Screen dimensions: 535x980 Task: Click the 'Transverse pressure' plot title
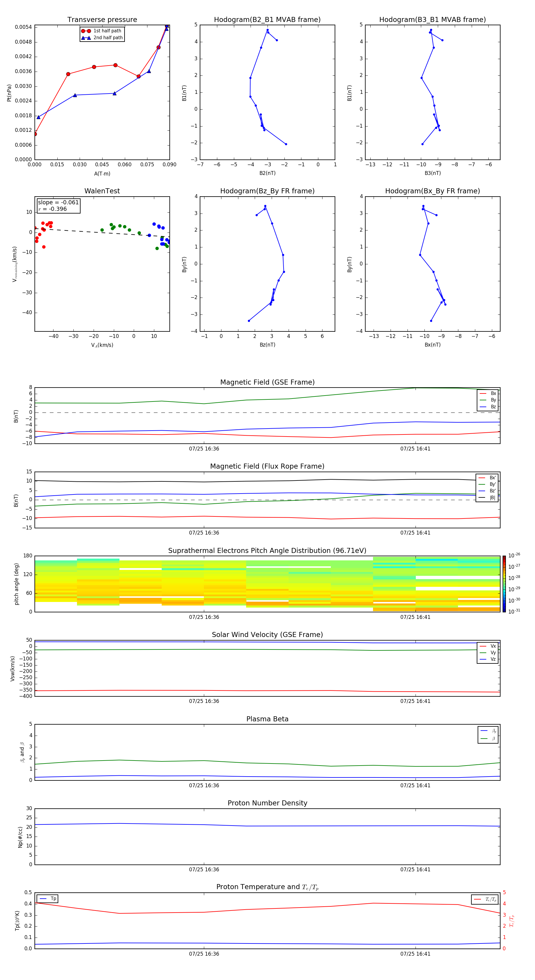[102, 20]
